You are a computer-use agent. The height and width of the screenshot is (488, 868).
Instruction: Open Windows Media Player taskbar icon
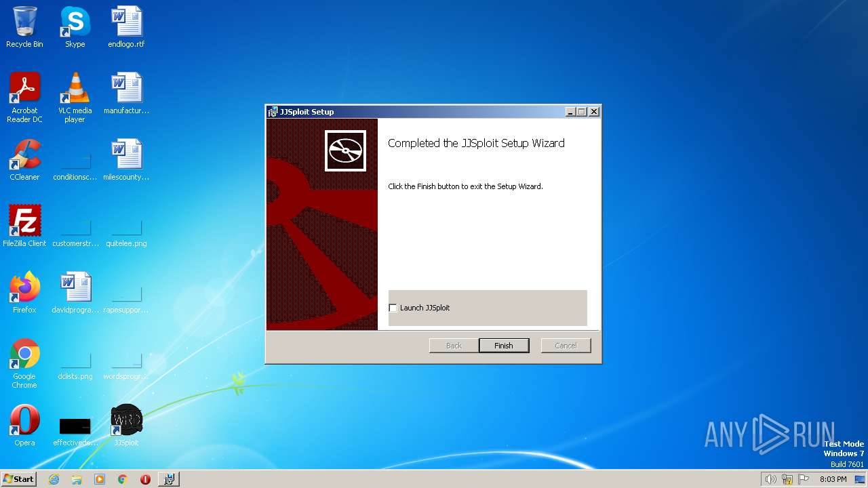click(x=100, y=479)
